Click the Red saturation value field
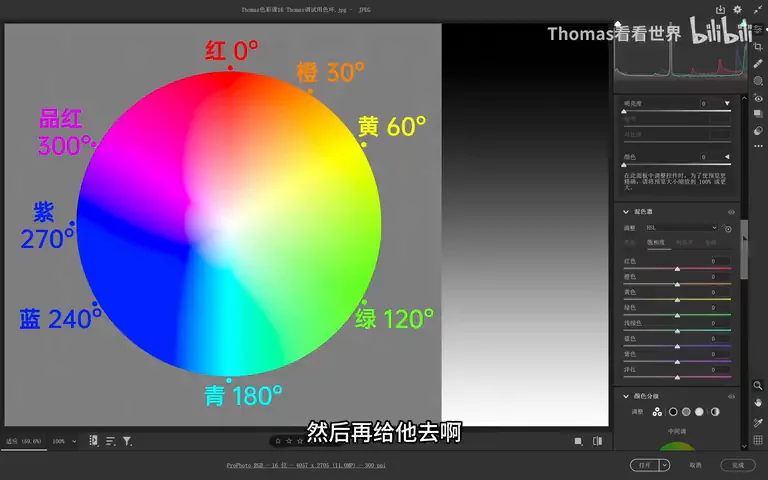The width and height of the screenshot is (768, 480). click(x=719, y=261)
